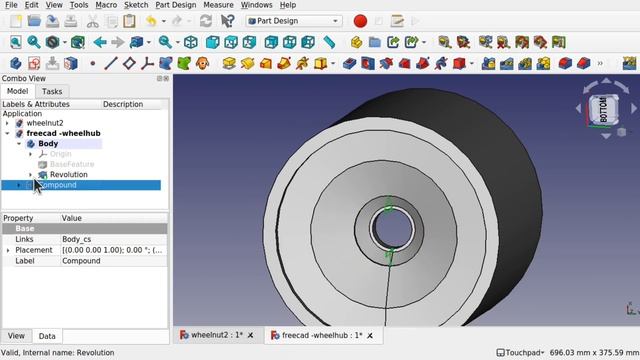Expand the Revolution tree node
640x360 pixels.
pos(31,175)
